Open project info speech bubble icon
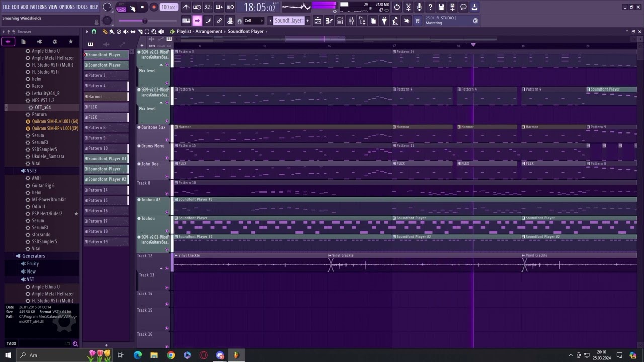644x362 pixels. 463,7
